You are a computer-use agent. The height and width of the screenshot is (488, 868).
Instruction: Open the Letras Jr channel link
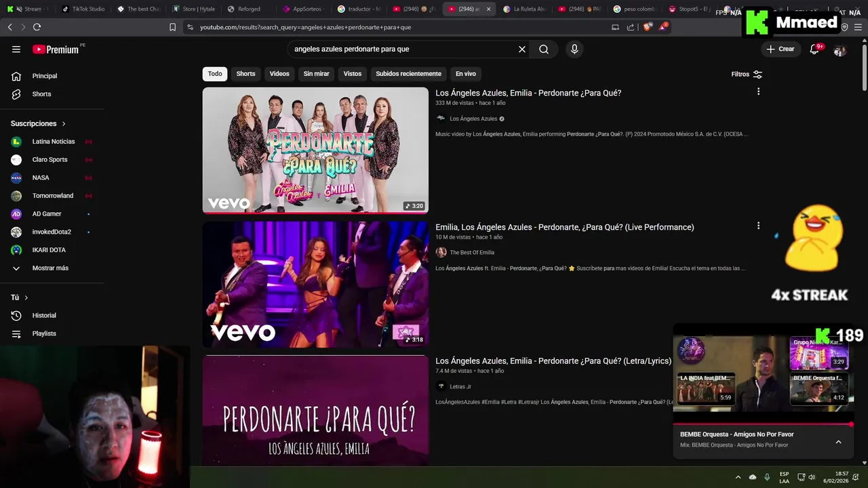point(460,386)
